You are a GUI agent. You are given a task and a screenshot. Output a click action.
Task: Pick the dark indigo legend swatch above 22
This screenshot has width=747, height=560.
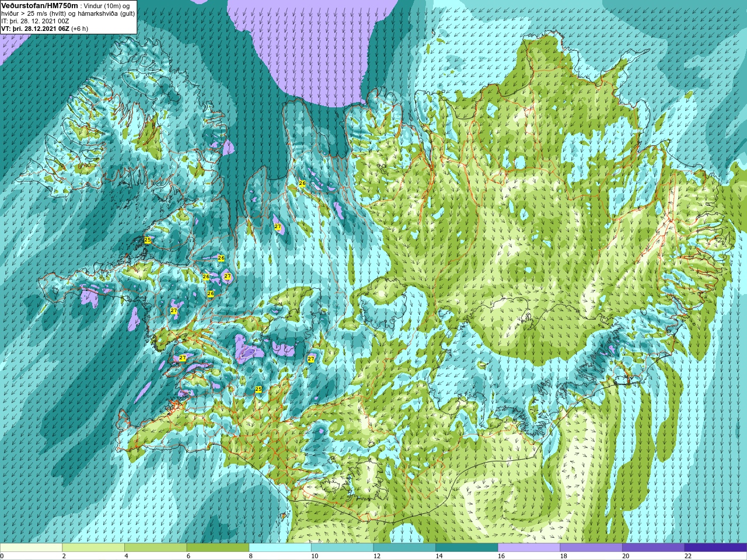(715, 548)
